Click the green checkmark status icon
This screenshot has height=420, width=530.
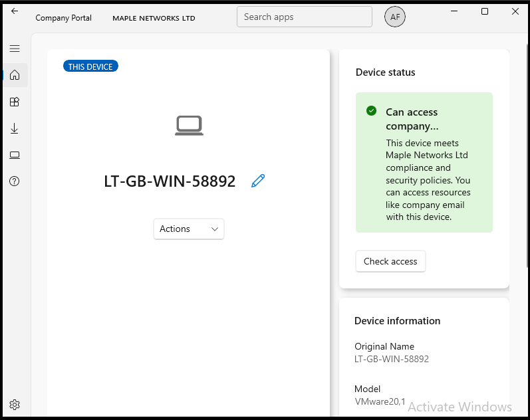[372, 111]
